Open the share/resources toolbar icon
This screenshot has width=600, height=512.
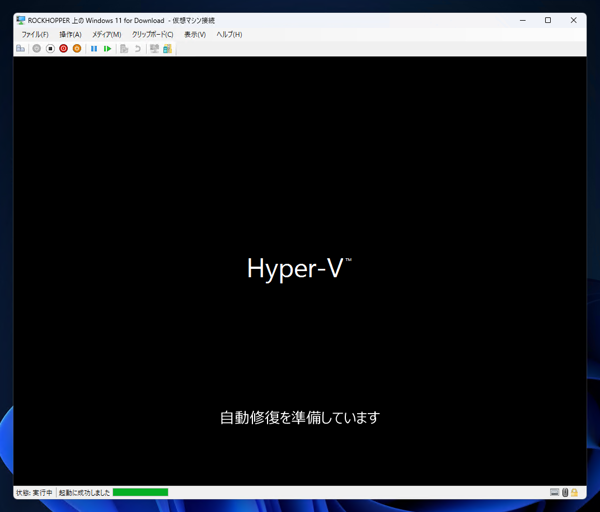[x=168, y=49]
